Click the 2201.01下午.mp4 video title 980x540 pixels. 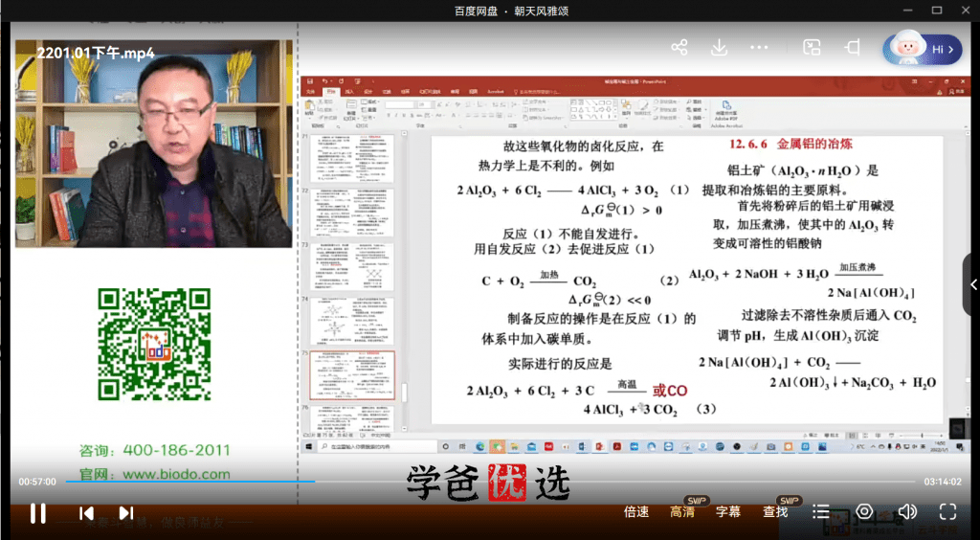click(96, 54)
